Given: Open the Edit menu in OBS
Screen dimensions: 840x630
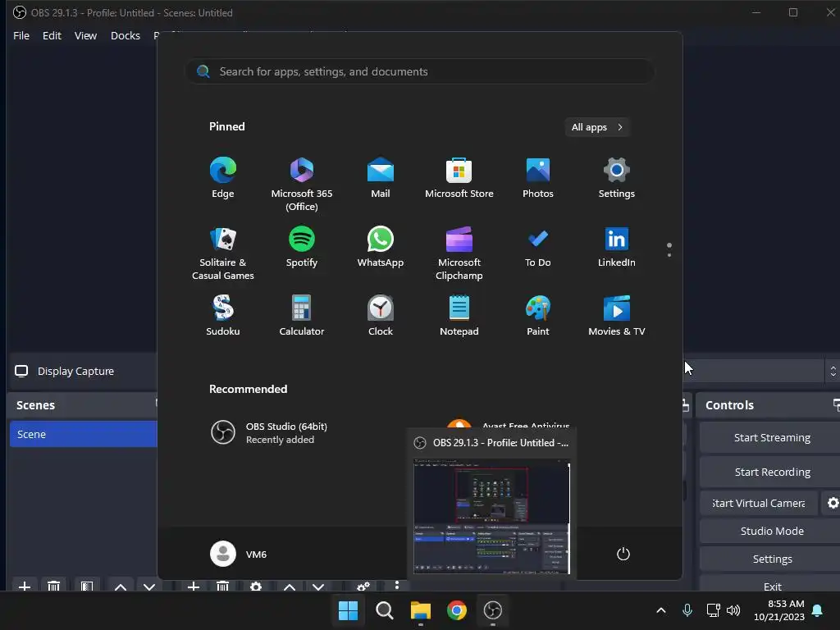Looking at the screenshot, I should [52, 35].
